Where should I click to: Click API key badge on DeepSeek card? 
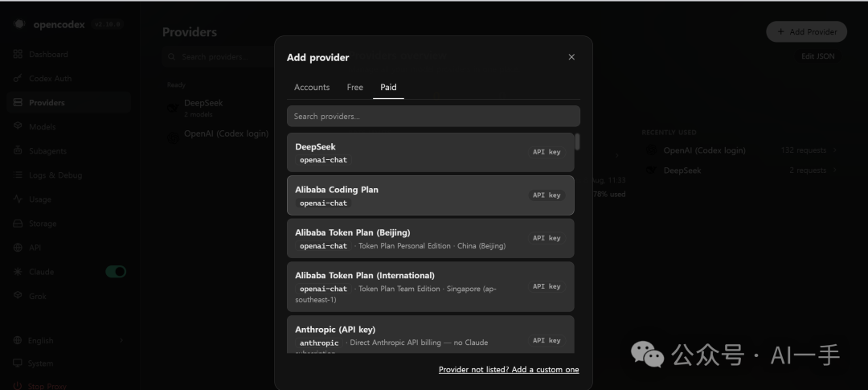click(547, 152)
